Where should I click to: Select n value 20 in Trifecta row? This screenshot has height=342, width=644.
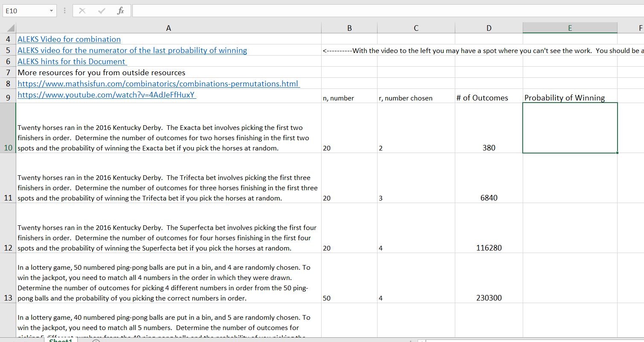coord(349,178)
